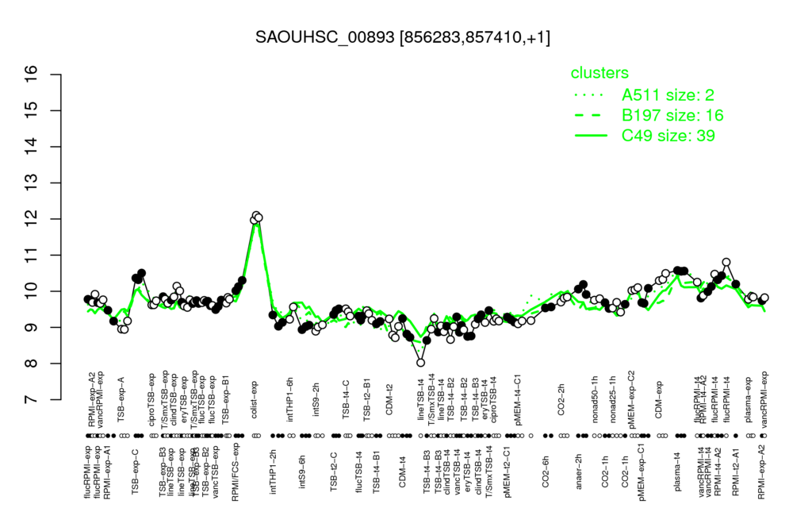The image size is (812, 508).
Task: Click the 'intTHP1-2h' lower-row label
Action: click(274, 471)
